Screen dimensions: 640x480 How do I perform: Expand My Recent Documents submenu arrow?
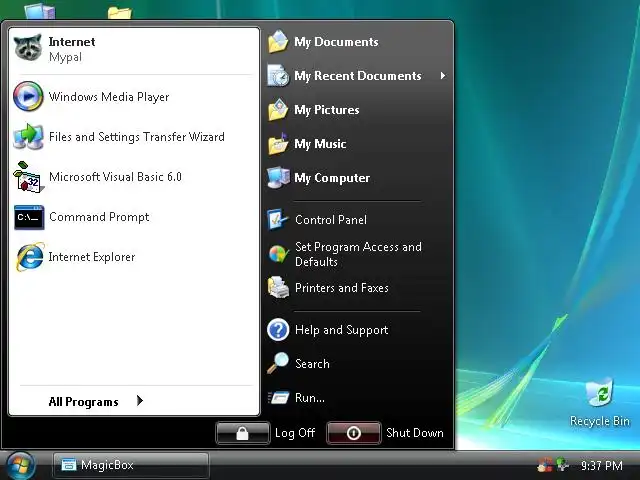coord(443,76)
